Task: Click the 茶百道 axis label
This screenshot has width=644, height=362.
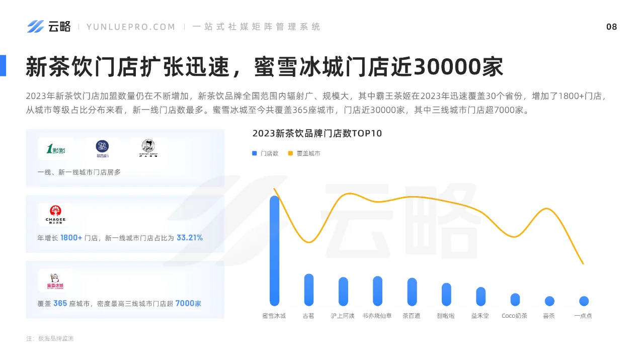Action: pos(412,316)
